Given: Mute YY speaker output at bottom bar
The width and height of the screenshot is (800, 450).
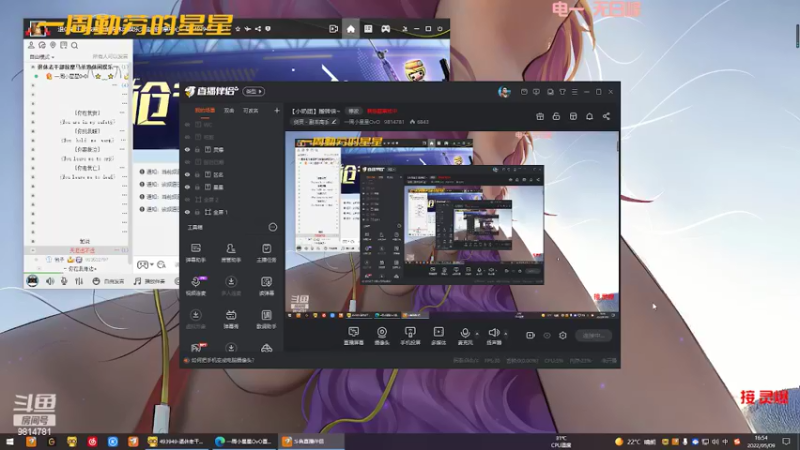Looking at the screenshot, I should (49, 281).
